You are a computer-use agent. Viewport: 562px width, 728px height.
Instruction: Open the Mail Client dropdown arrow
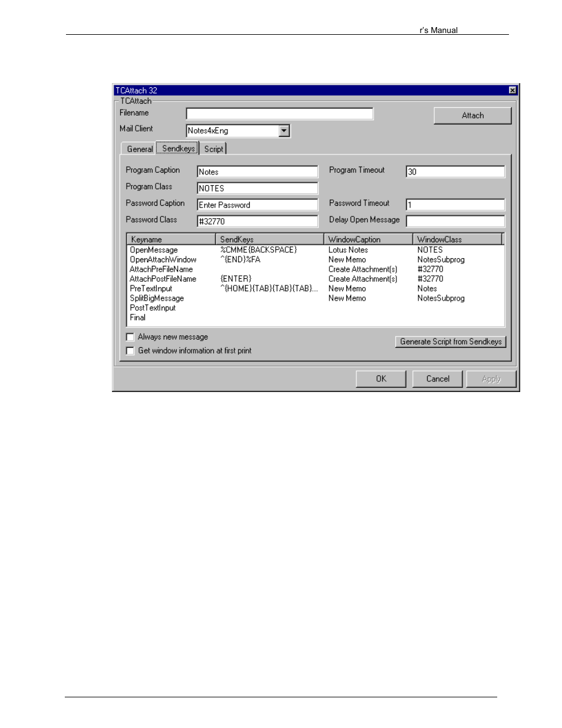pos(284,130)
